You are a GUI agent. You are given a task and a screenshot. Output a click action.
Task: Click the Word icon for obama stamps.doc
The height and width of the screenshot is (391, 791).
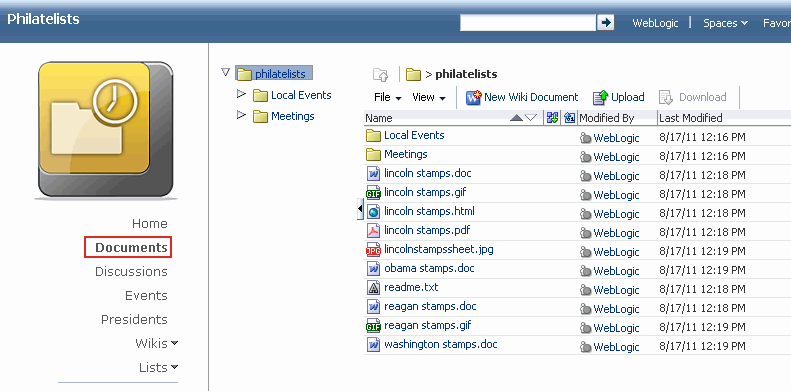pos(373,268)
